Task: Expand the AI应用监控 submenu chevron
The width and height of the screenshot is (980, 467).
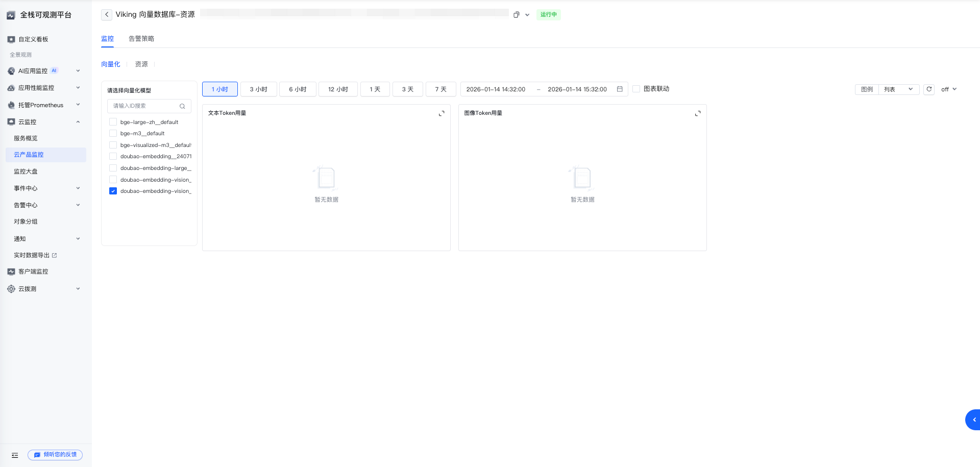Action: point(78,71)
